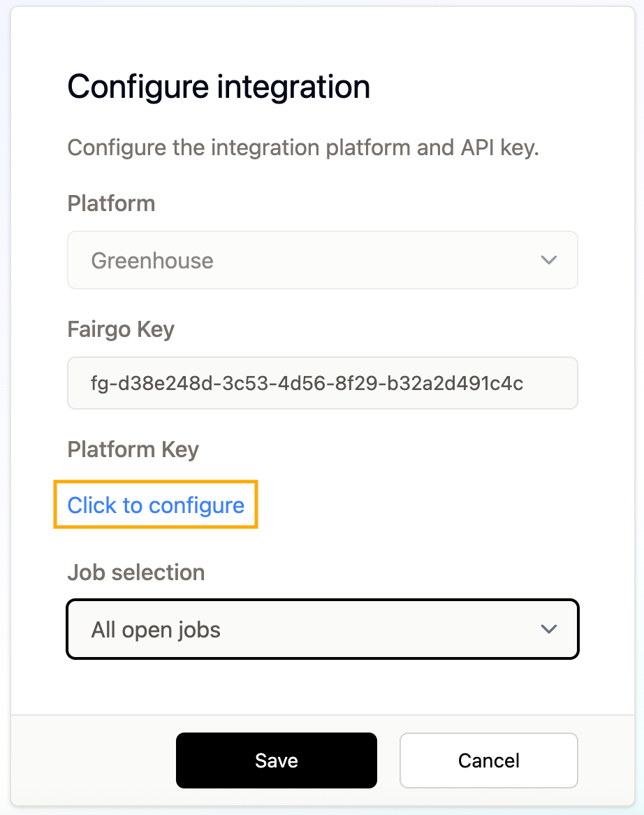This screenshot has height=815, width=644.
Task: Click the Fairgo Key field label
Action: coord(121,329)
